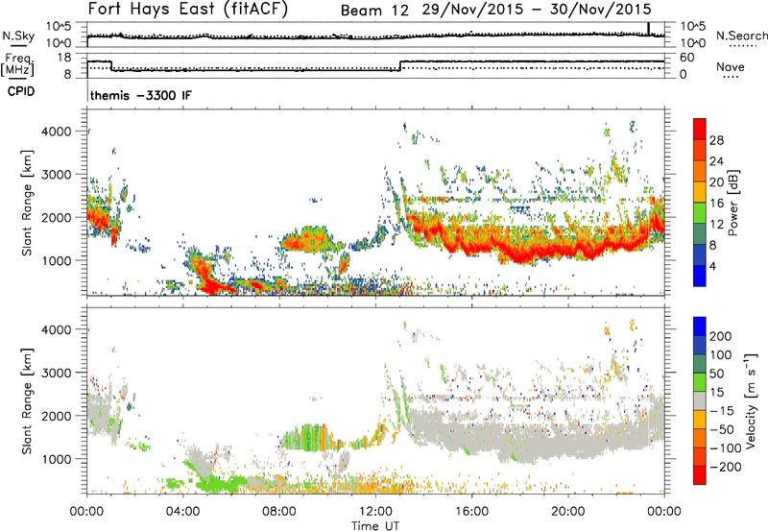768x532 pixels.
Task: Click the 'CPID' row label
Action: [21, 91]
